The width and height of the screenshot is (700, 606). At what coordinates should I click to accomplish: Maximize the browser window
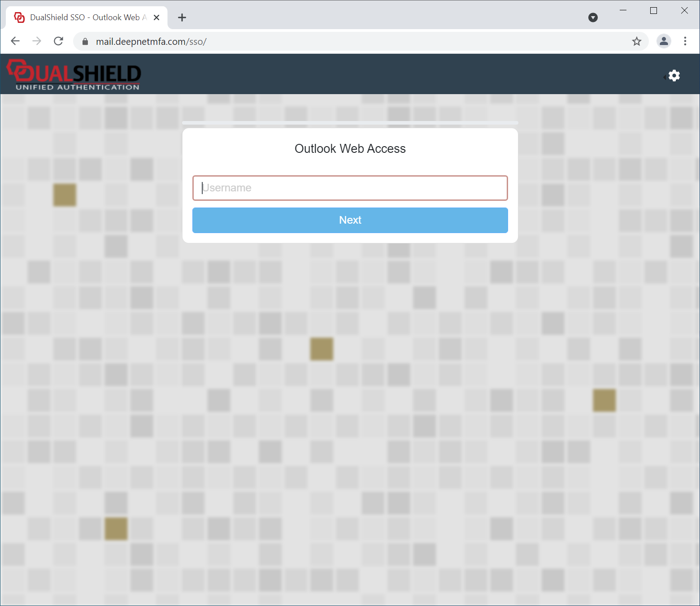[653, 10]
